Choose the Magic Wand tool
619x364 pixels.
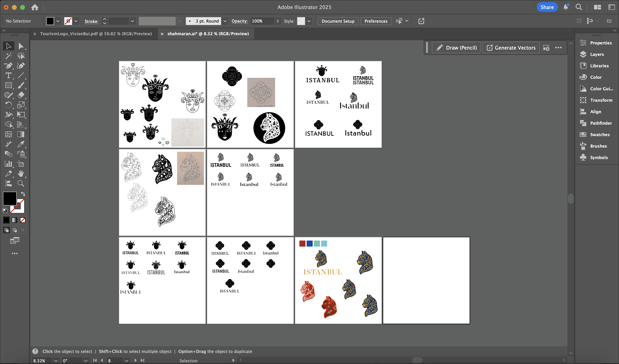point(8,56)
